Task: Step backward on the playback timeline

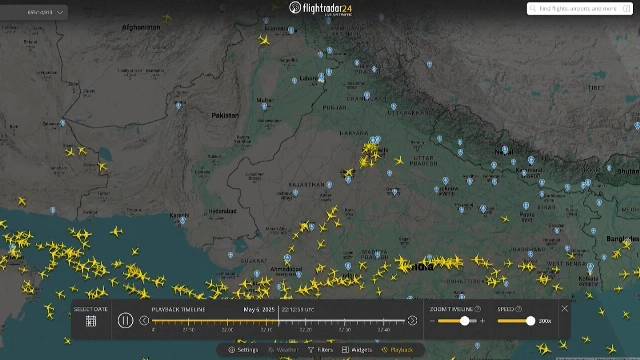Action: [144, 320]
